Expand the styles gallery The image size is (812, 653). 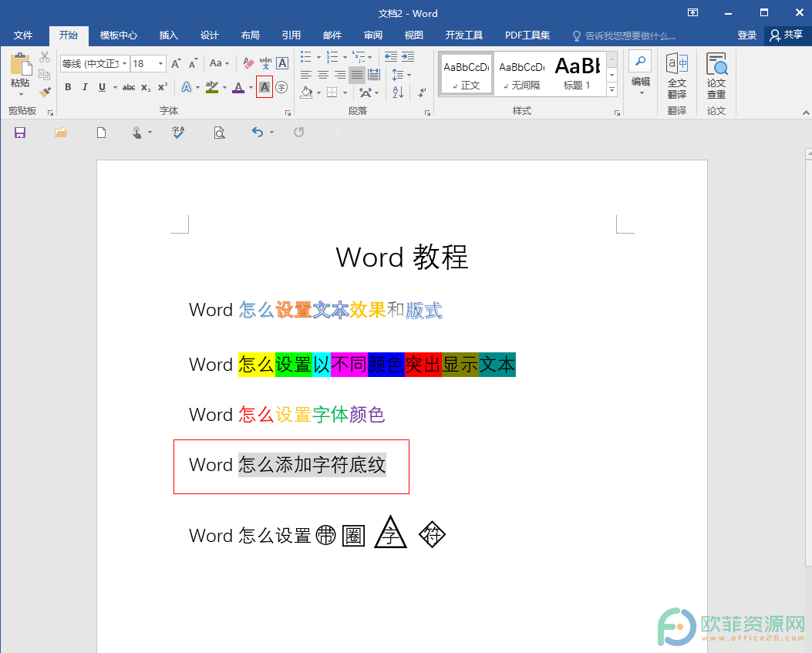(x=612, y=90)
